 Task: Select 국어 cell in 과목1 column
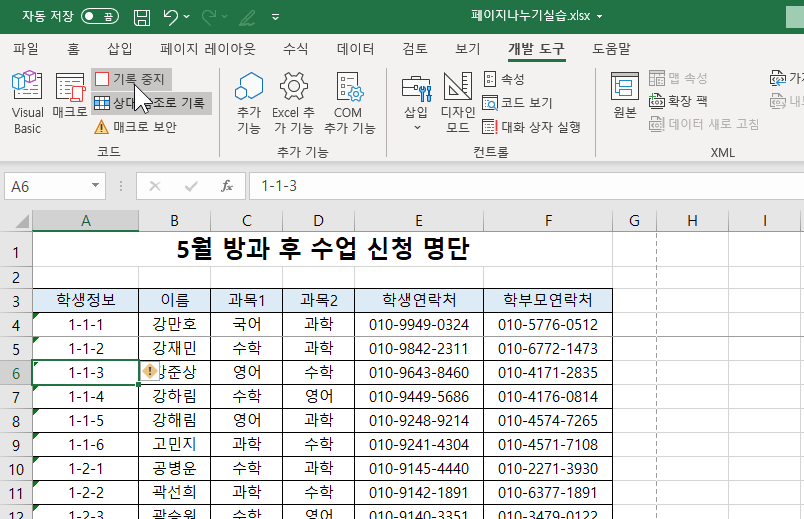246,325
